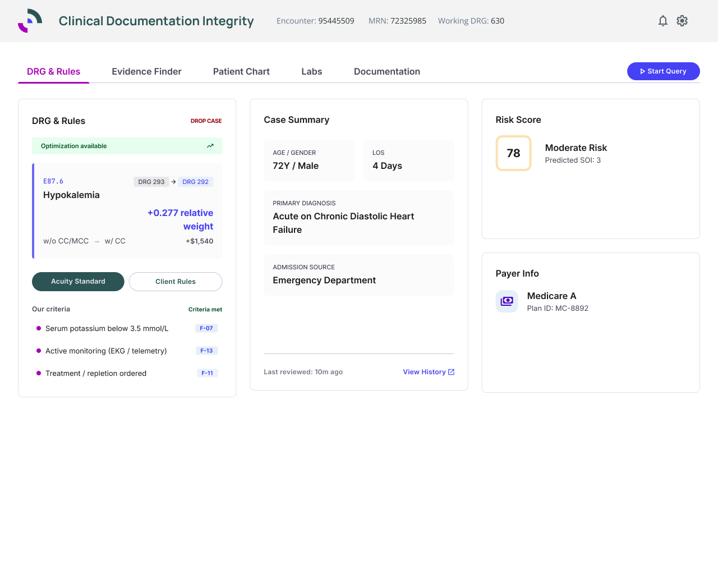Click the F-11 evidence tag
The image size is (718, 588).
207,373
